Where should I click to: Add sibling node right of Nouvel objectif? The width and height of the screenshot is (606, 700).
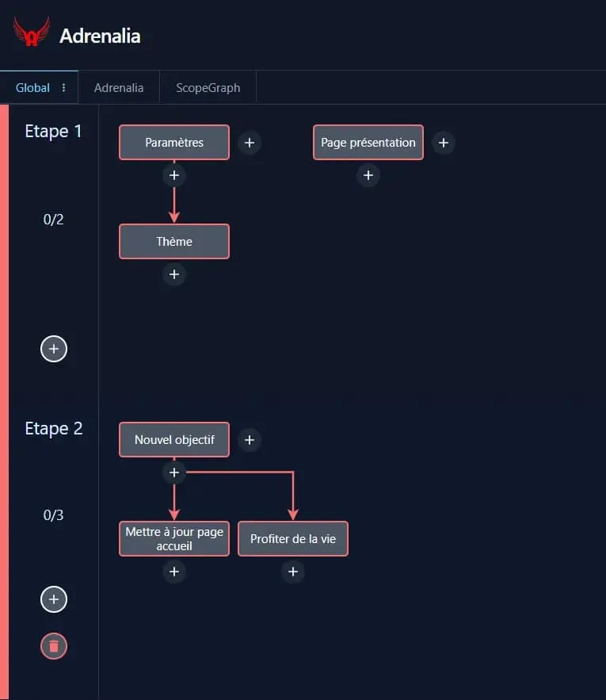250,440
